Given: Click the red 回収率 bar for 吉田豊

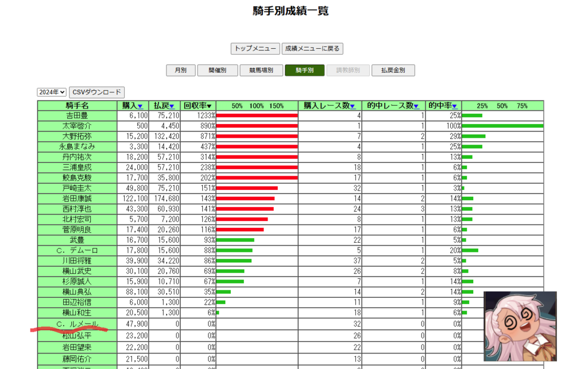Looking at the screenshot, I should (x=257, y=115).
